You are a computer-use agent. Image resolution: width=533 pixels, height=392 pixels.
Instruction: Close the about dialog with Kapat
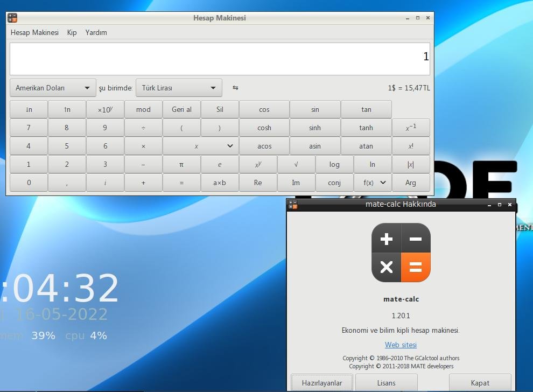pos(480,383)
